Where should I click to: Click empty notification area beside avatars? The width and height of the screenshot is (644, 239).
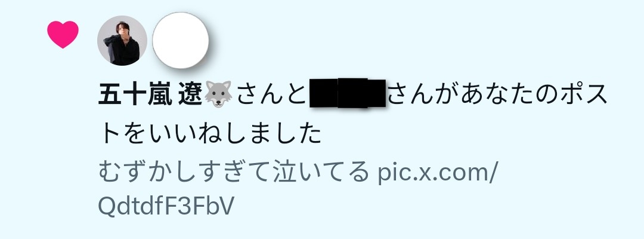pyautogui.click(x=411, y=41)
